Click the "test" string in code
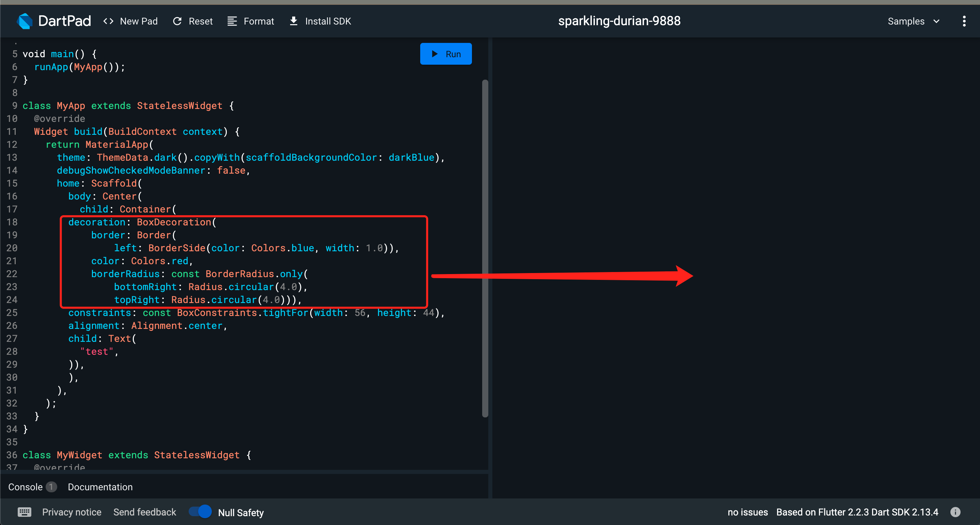Image resolution: width=980 pixels, height=525 pixels. (x=97, y=351)
